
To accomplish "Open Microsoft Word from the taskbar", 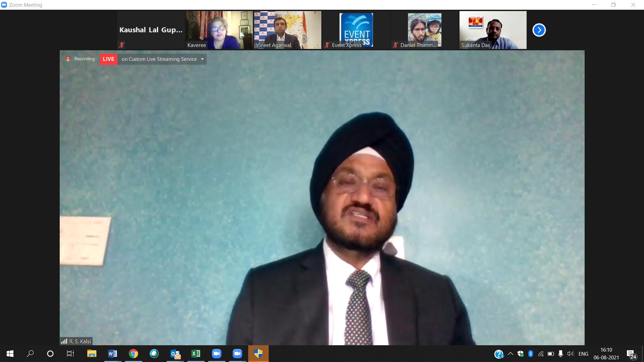I will pyautogui.click(x=112, y=354).
